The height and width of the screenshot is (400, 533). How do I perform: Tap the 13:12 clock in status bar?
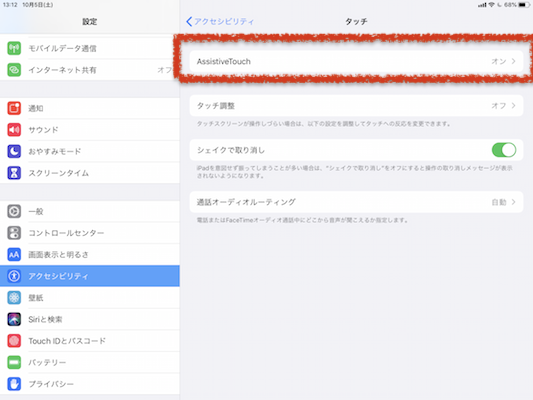(10, 5)
